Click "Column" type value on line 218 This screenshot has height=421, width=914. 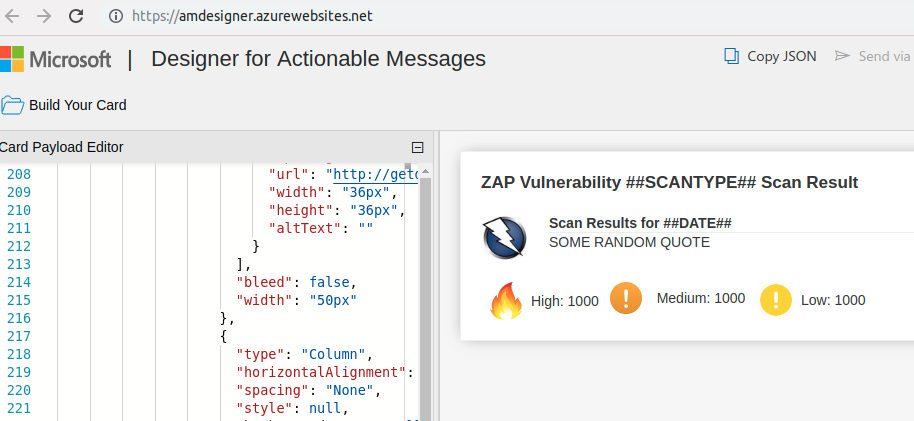pos(333,354)
